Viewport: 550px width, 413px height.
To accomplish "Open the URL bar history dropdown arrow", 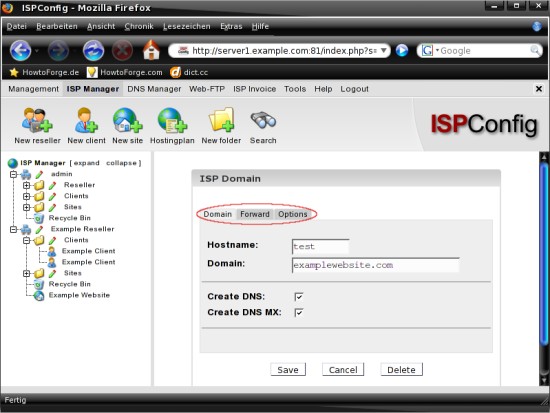I will [384, 51].
